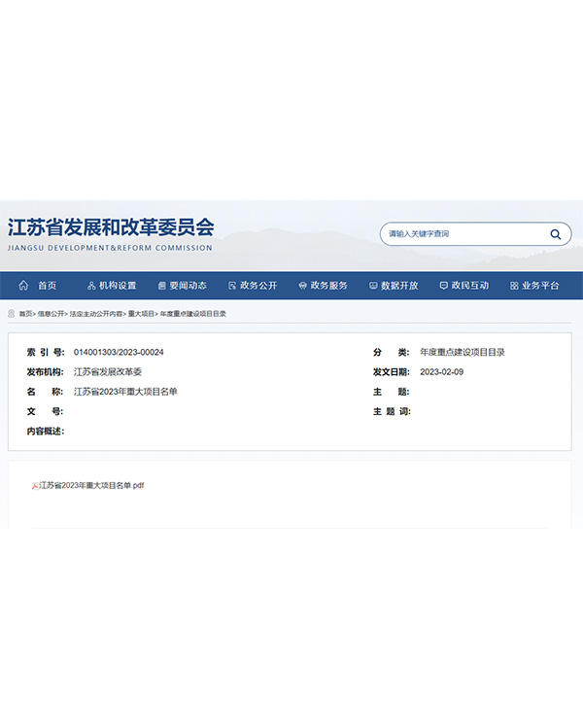583x728 pixels.
Task: Click the magnifier search icon
Action: click(555, 234)
